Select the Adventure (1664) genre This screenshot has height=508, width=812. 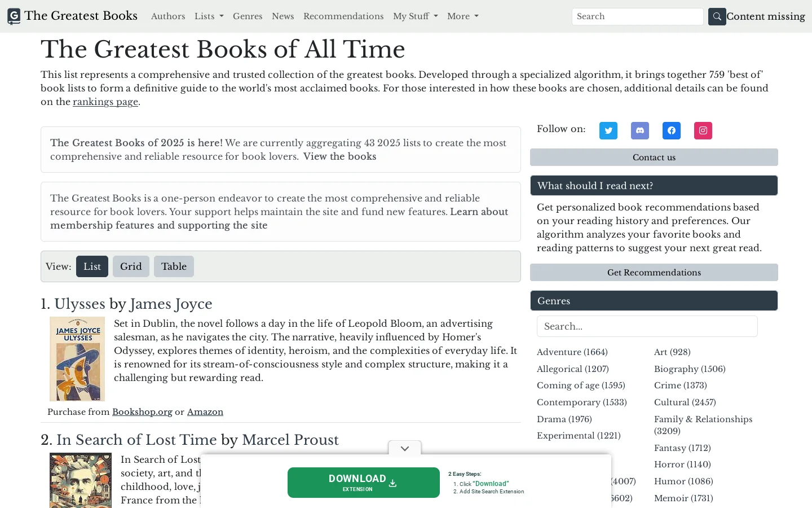(x=572, y=352)
